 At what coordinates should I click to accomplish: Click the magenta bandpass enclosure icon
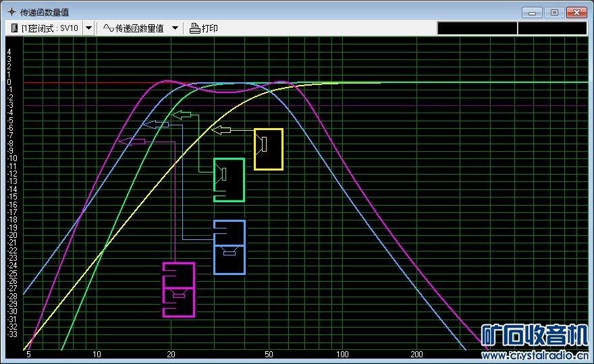pyautogui.click(x=179, y=289)
